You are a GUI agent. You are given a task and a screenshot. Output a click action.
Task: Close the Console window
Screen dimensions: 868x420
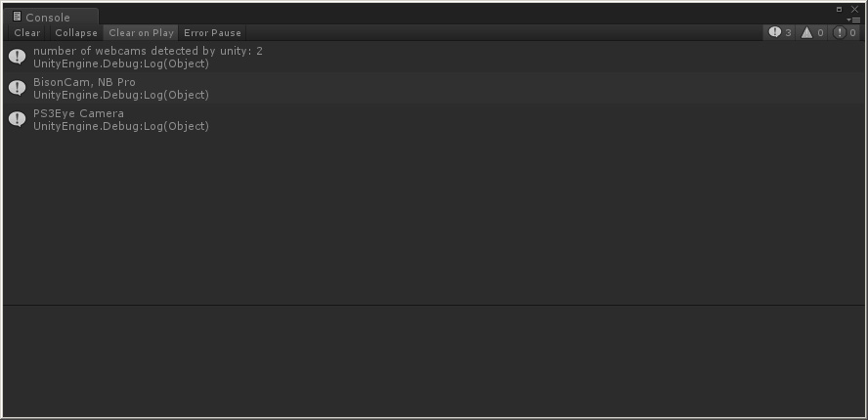pyautogui.click(x=854, y=10)
